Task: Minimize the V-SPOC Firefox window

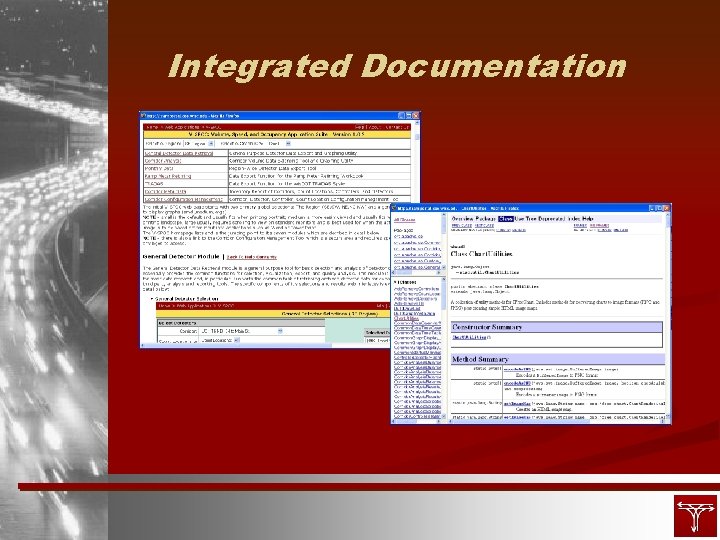Action: (x=401, y=116)
